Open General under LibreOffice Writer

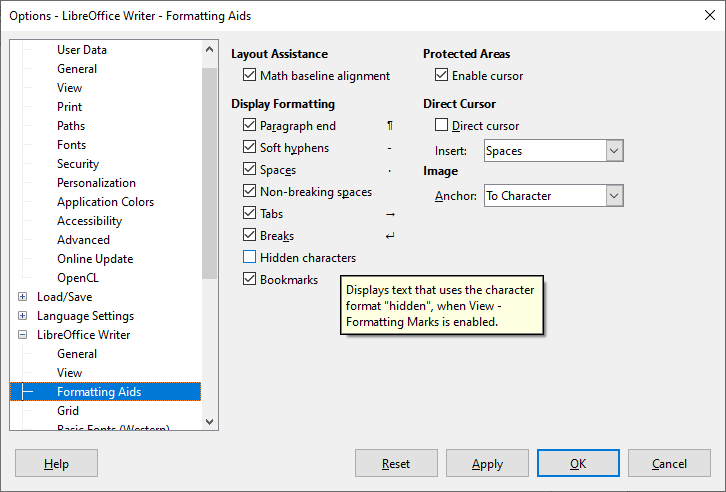[x=77, y=354]
